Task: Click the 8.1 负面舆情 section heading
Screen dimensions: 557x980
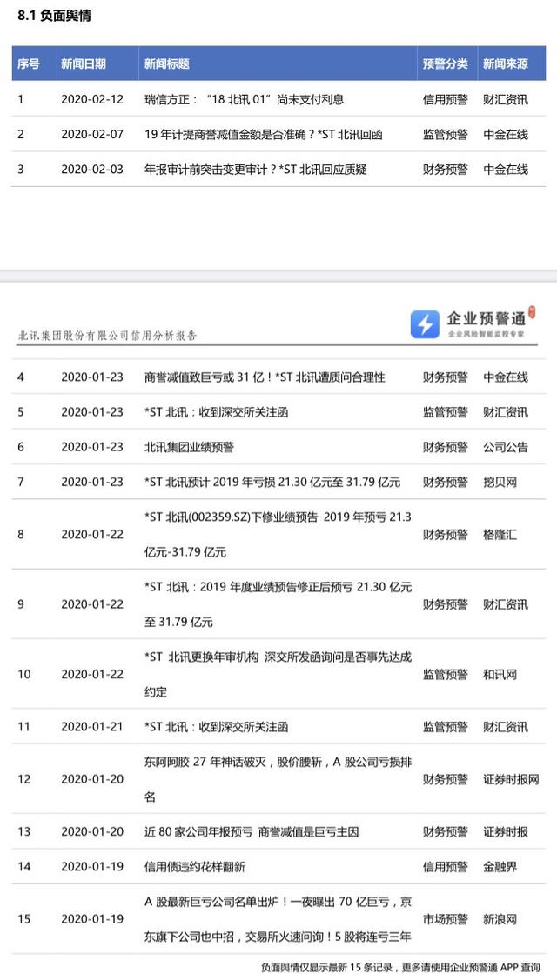Action: click(x=54, y=16)
